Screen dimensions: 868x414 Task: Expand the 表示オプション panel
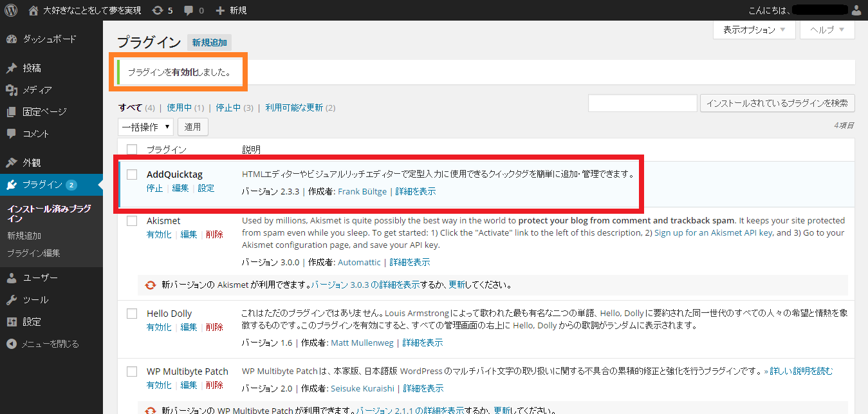[754, 30]
